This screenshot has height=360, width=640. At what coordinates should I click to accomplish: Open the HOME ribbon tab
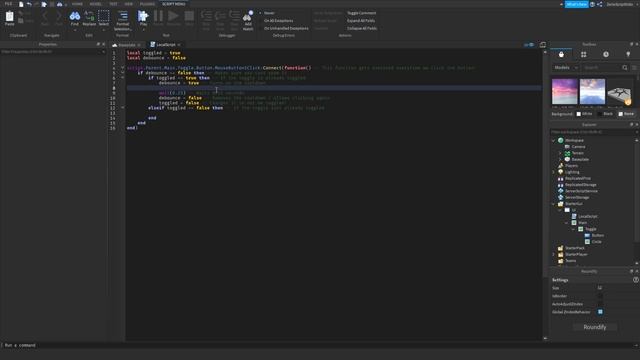pos(77,4)
